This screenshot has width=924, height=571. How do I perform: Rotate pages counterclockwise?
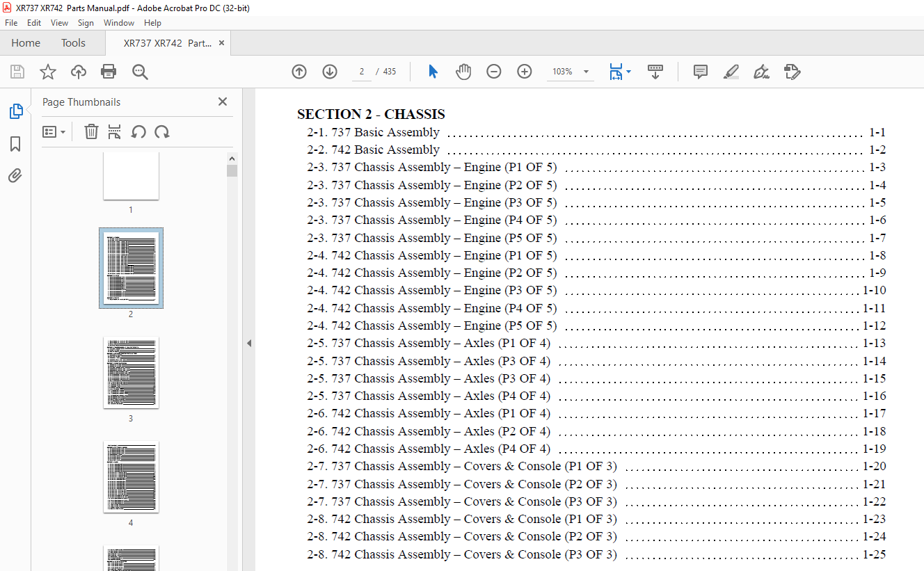point(138,131)
